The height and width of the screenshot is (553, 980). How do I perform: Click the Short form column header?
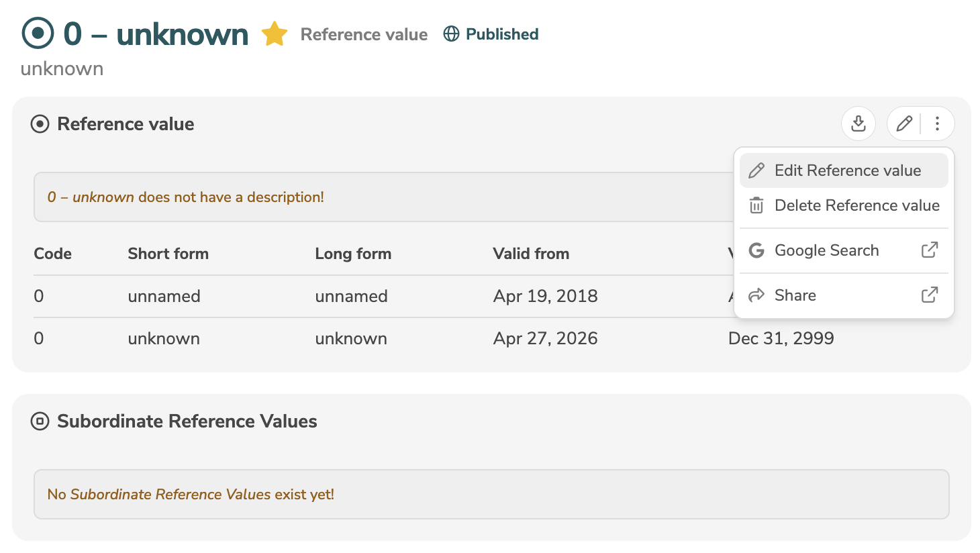(x=168, y=254)
